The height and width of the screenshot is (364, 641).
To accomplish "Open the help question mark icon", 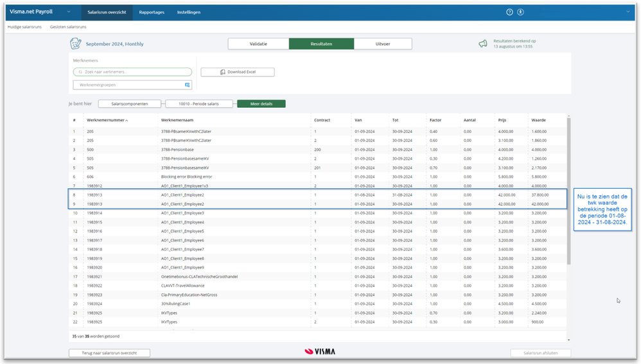I will point(509,12).
